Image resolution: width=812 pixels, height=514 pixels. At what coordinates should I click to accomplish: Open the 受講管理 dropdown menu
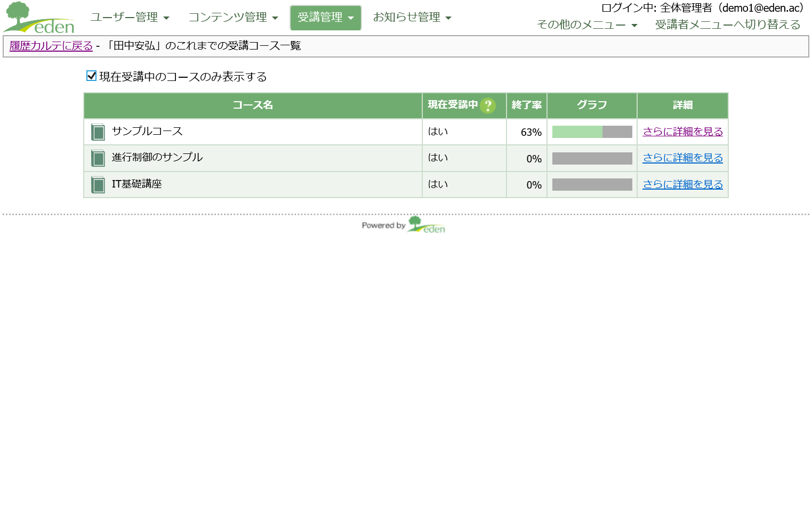(x=326, y=18)
